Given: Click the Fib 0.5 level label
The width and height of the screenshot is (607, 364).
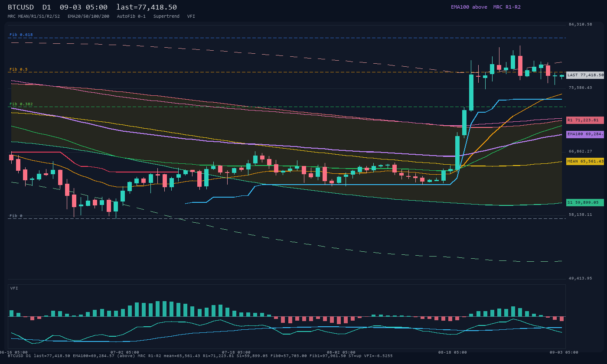Looking at the screenshot, I should 19,69.
